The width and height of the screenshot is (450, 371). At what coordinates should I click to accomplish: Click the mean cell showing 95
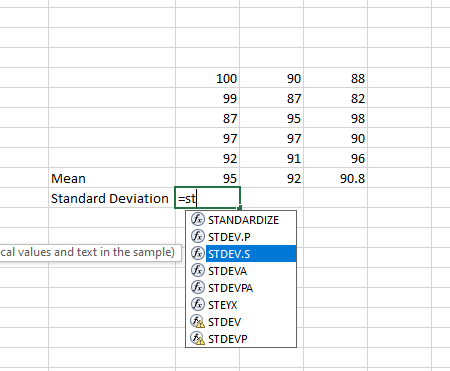(207, 178)
